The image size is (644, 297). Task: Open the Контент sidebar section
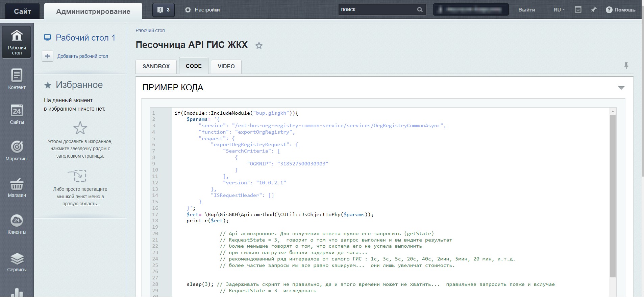pyautogui.click(x=17, y=79)
